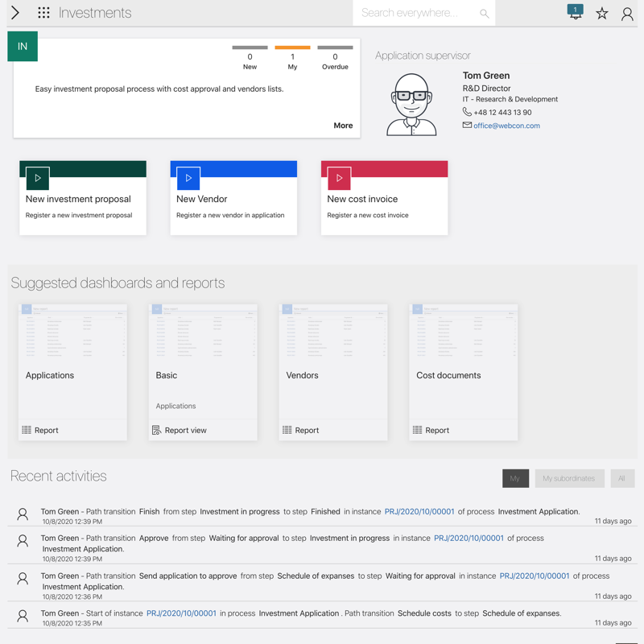
Task: Email office@webcon.com link
Action: point(506,126)
